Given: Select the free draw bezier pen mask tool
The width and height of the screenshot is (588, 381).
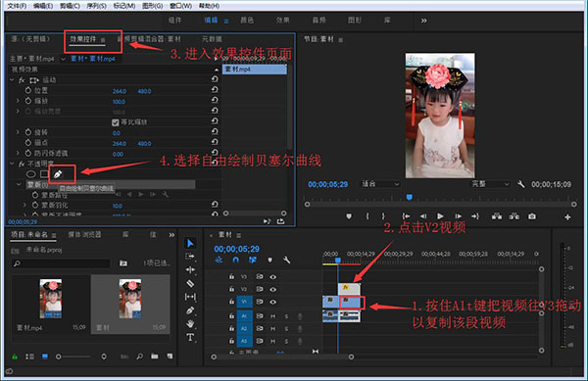Looking at the screenshot, I should [x=58, y=174].
